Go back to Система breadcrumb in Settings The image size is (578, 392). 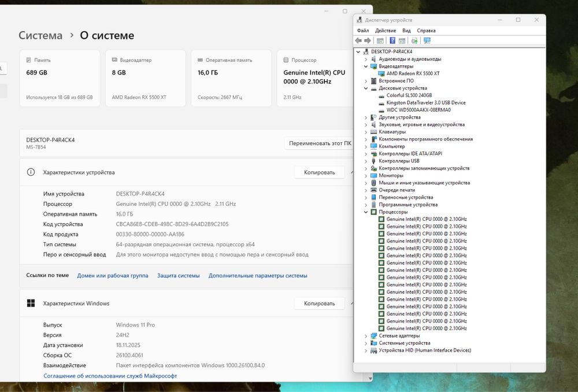coord(40,35)
